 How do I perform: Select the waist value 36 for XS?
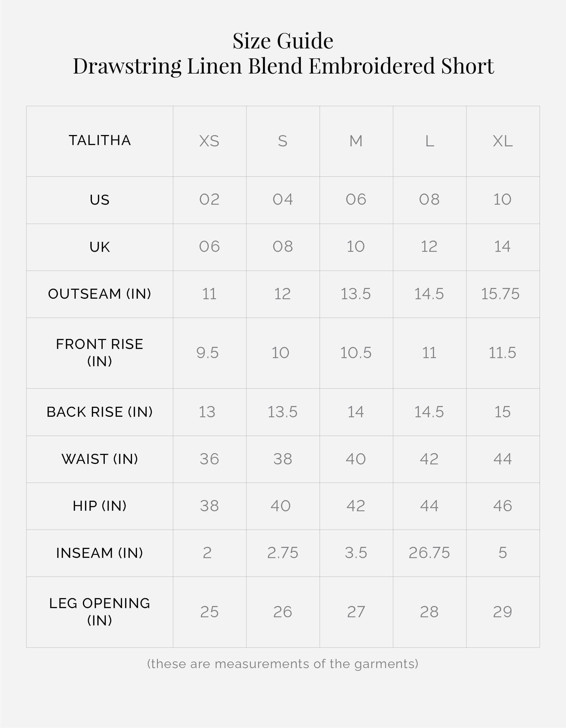(209, 459)
